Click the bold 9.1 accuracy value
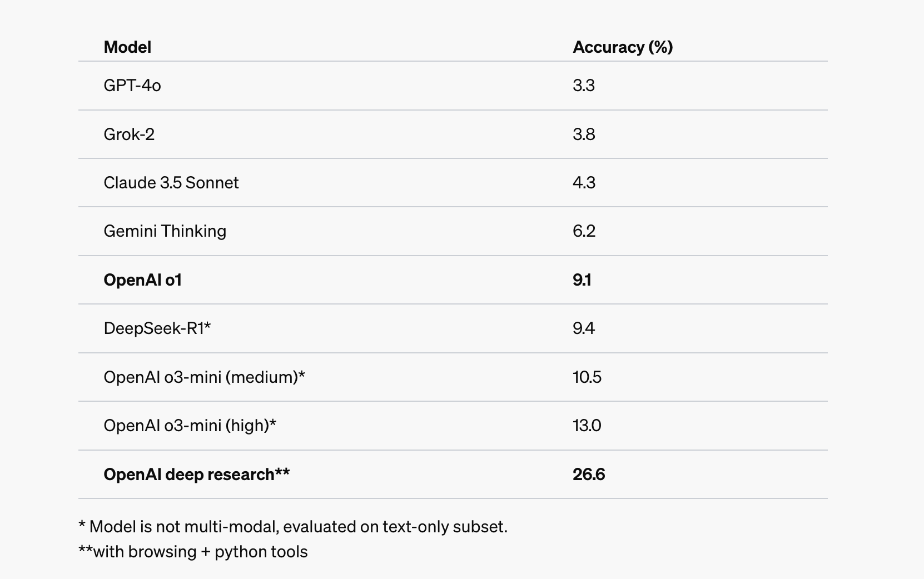 (582, 280)
